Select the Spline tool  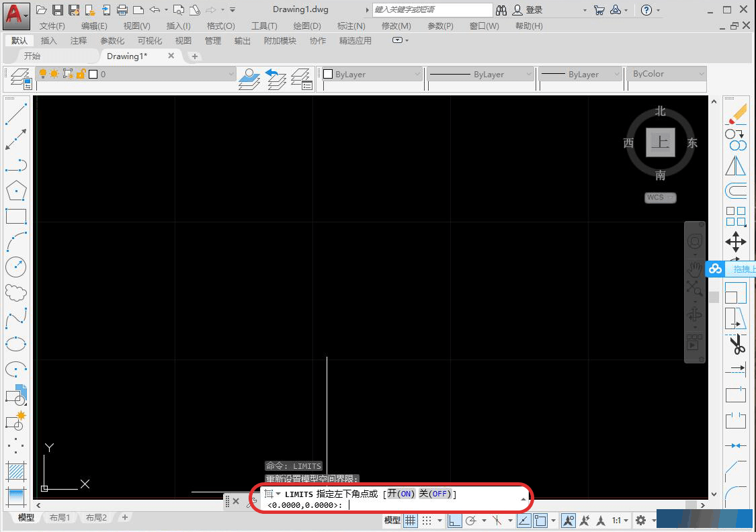[16, 318]
